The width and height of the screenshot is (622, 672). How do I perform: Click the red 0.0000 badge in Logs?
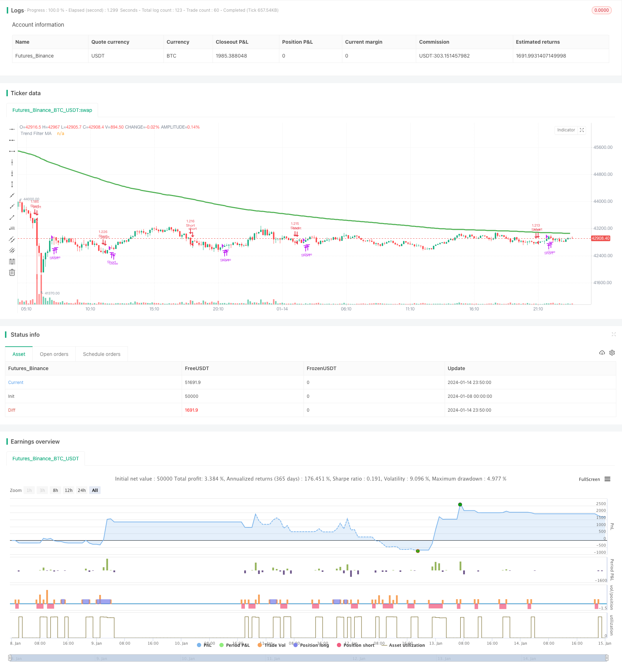[601, 10]
